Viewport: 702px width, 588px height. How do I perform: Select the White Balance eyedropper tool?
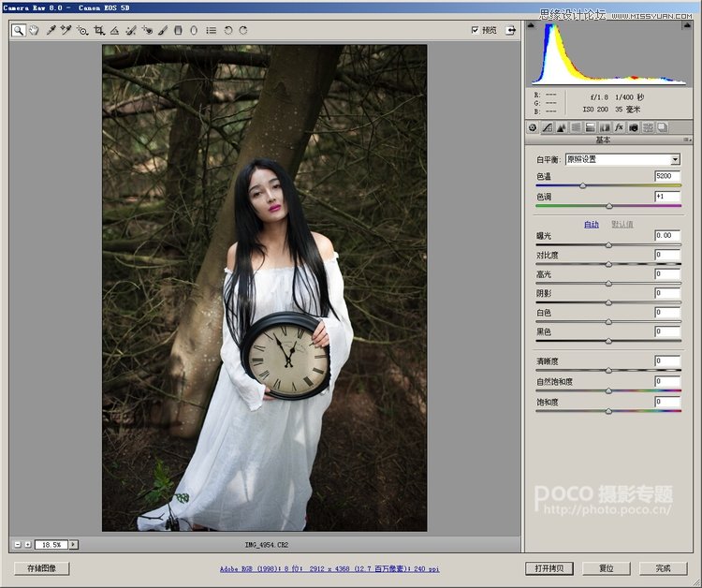point(51,31)
